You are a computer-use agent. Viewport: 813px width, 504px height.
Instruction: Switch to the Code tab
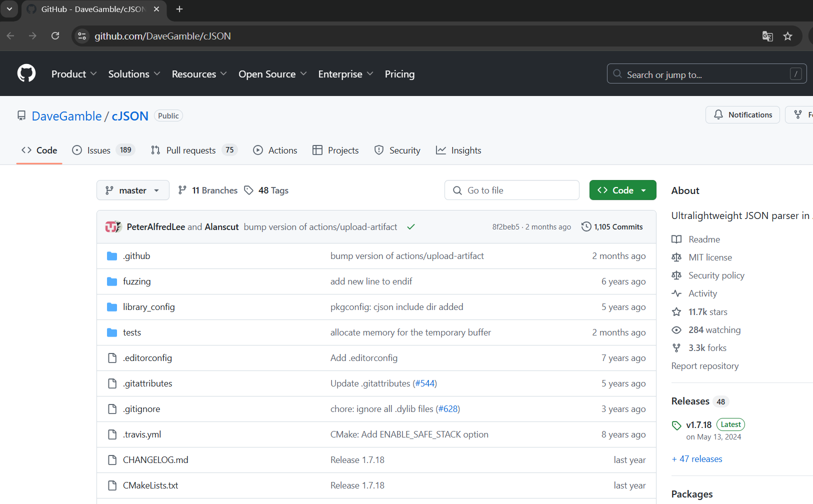tap(39, 150)
